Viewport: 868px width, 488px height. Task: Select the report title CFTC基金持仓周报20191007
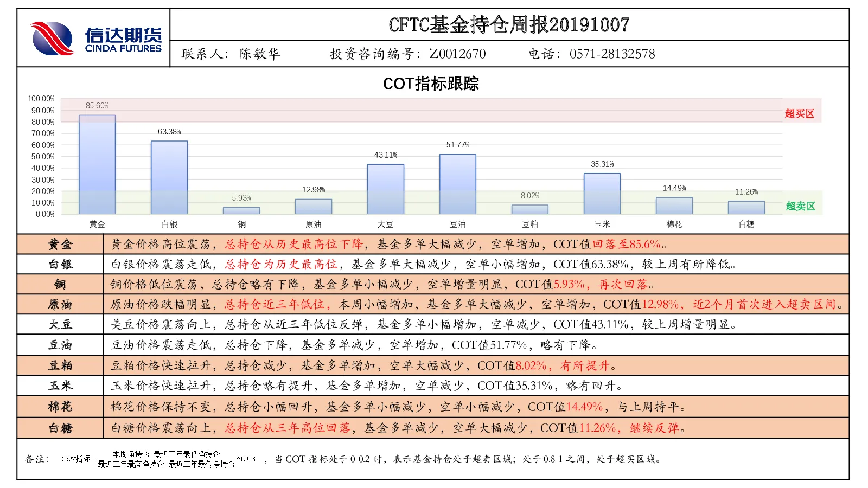coord(509,24)
